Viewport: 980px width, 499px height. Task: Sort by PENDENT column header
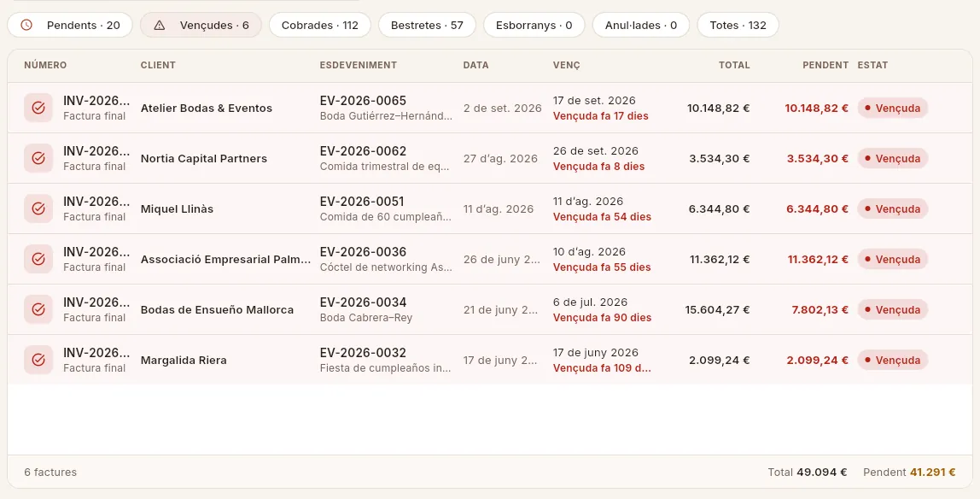(825, 65)
